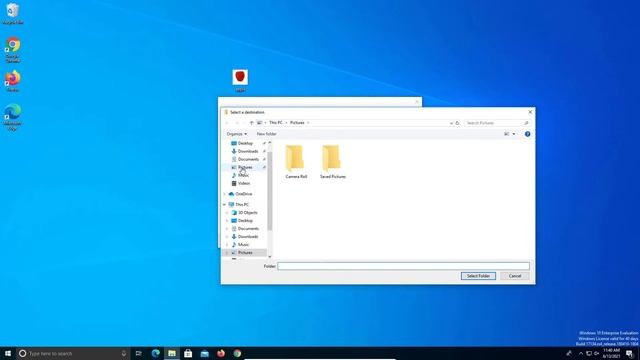
Task: Click navigation pane scrollbar up arrow
Action: tap(269, 142)
